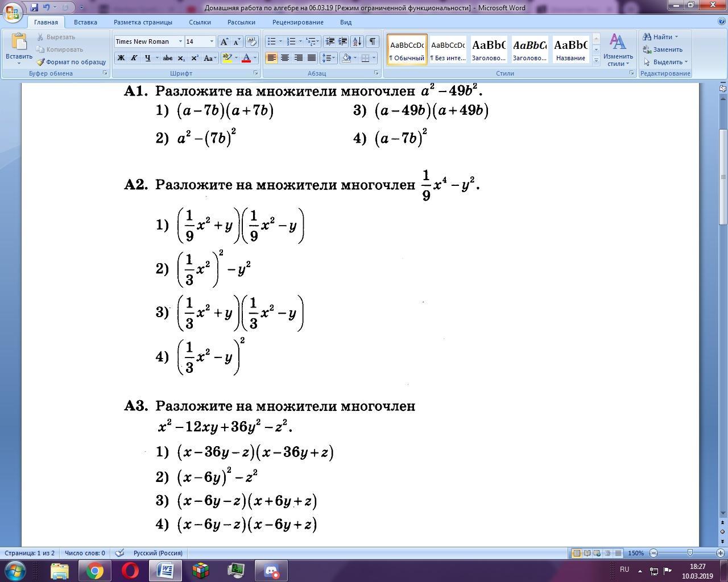Toggle strikethrough (abc) formatting
Viewport: 728px width, 582px height.
[167, 58]
